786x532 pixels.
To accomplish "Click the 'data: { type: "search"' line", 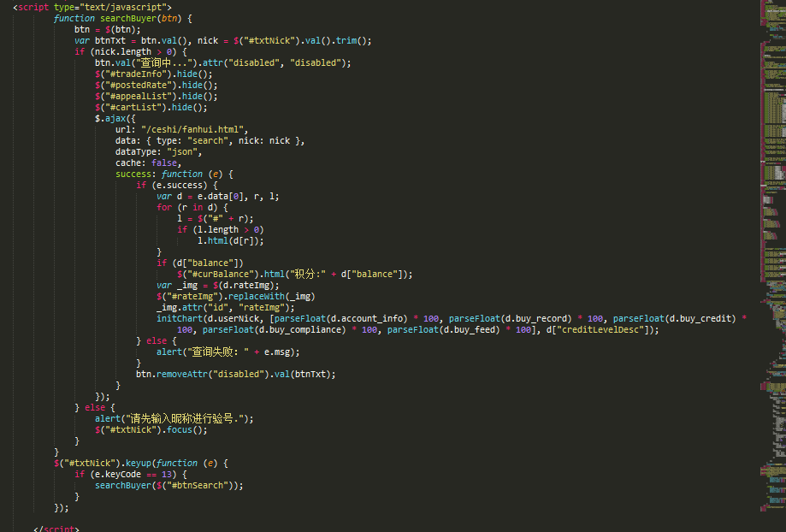I will pos(210,140).
